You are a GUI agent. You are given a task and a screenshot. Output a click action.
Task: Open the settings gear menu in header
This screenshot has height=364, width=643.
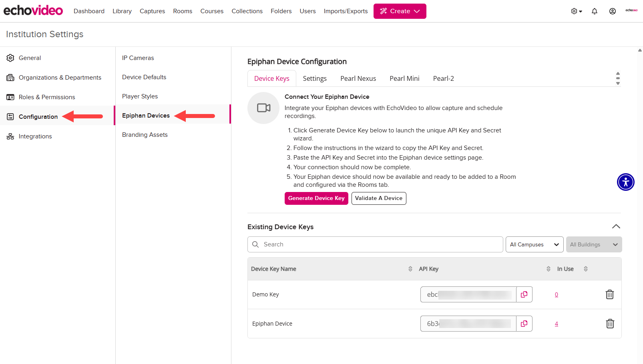pyautogui.click(x=576, y=11)
